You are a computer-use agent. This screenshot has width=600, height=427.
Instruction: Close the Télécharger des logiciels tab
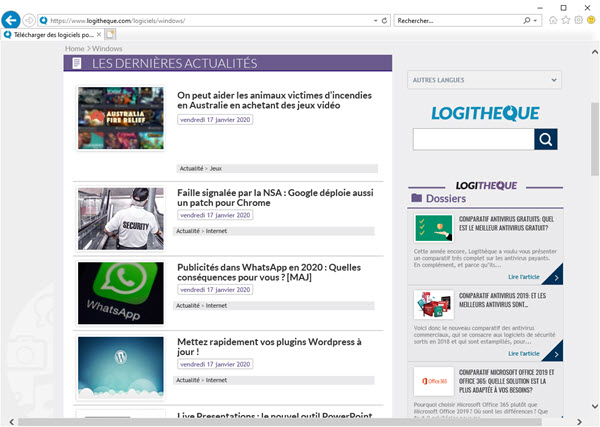coord(99,34)
